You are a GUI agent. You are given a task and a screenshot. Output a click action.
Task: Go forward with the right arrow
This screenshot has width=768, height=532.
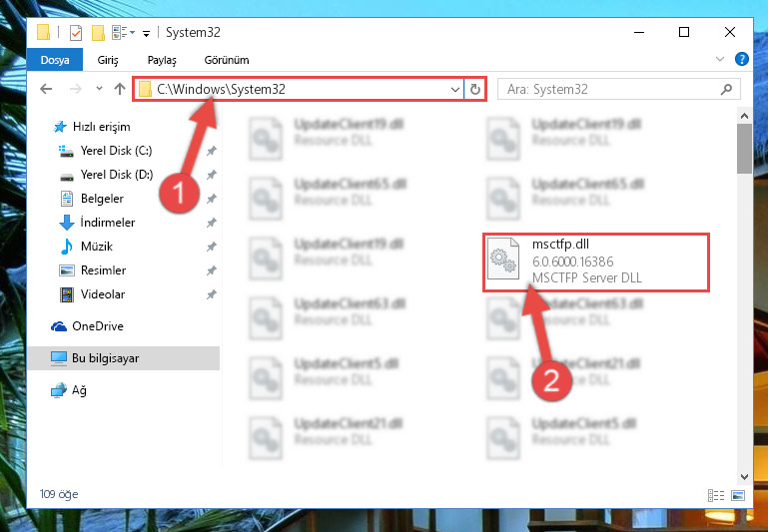[76, 89]
